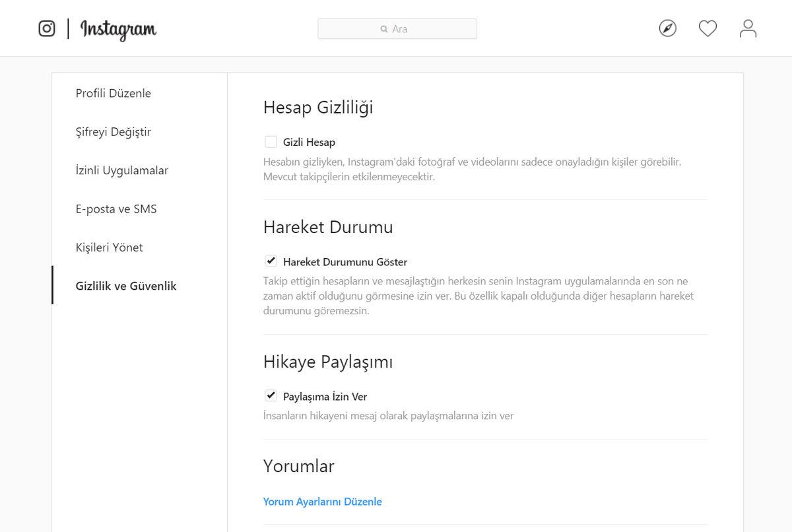Viewport: 792px width, 532px height.
Task: Disable Paylaşıma İzin Ver
Action: click(271, 395)
